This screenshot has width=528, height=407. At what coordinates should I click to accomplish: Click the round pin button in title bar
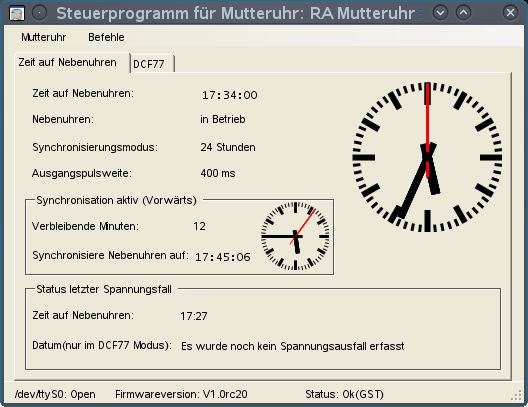point(39,13)
